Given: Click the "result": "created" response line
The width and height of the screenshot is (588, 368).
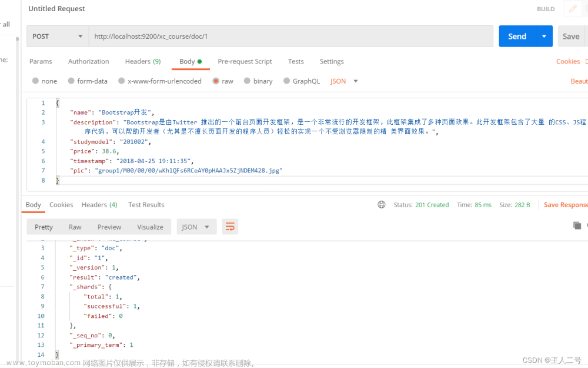Looking at the screenshot, I should 105,277.
